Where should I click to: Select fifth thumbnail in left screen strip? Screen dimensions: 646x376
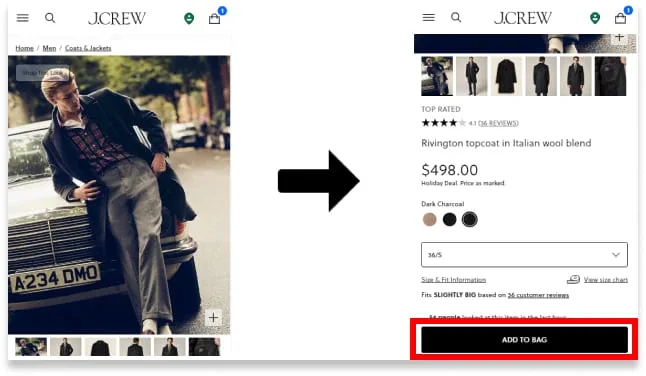coord(170,347)
